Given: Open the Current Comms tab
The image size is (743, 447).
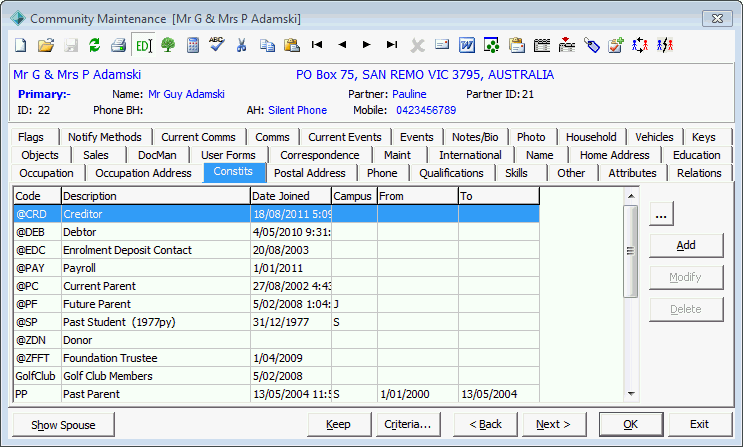Looking at the screenshot, I should tap(198, 137).
